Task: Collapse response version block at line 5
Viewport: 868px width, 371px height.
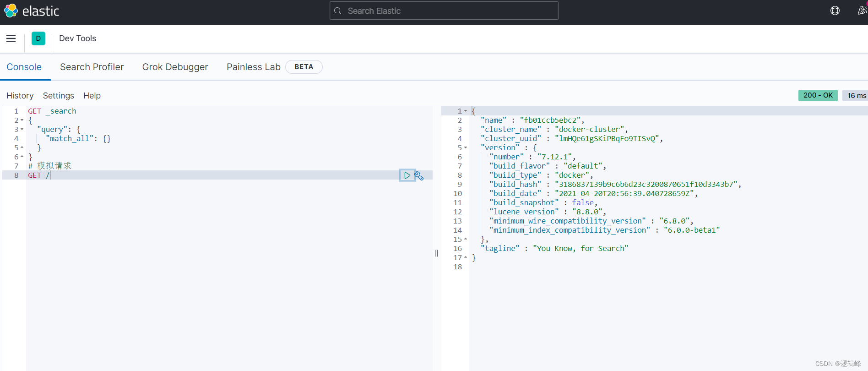Action: tap(466, 148)
